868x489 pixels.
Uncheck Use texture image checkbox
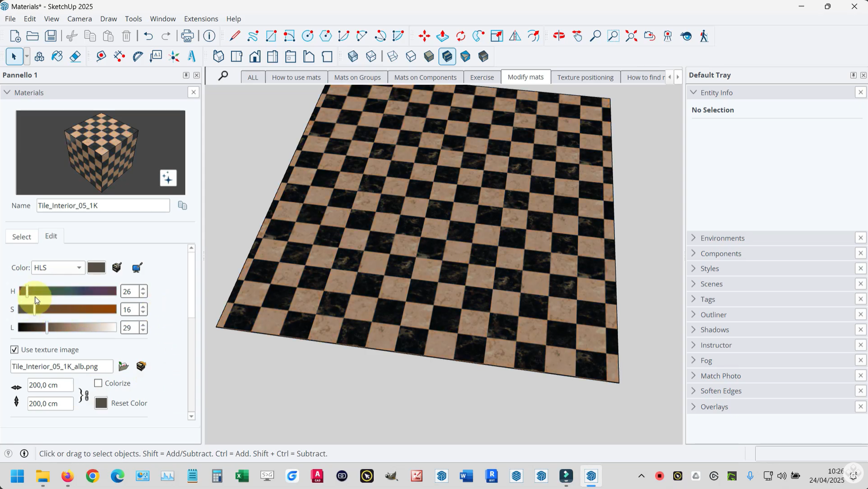(15, 350)
